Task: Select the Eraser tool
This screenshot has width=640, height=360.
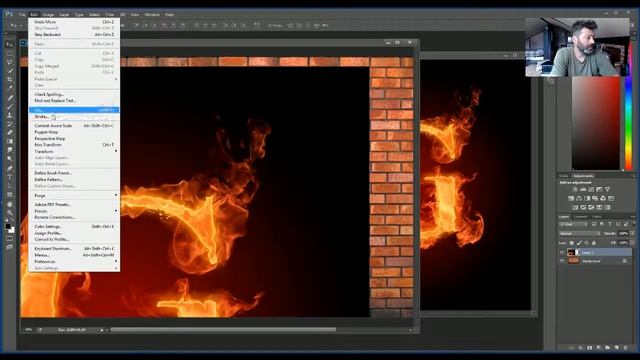Action: (9, 133)
